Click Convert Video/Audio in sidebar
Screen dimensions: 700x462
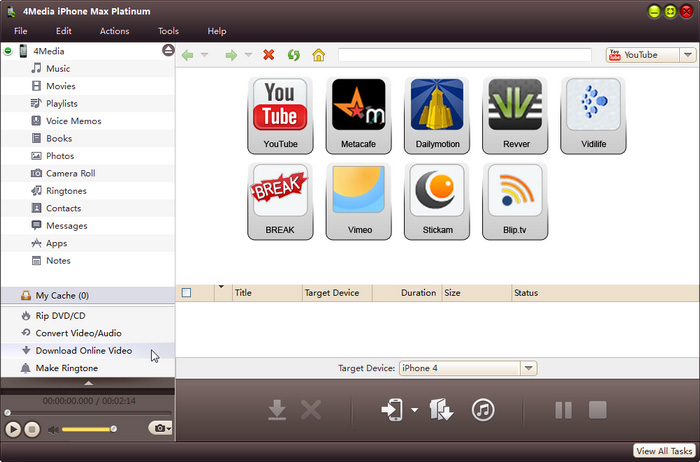point(78,333)
